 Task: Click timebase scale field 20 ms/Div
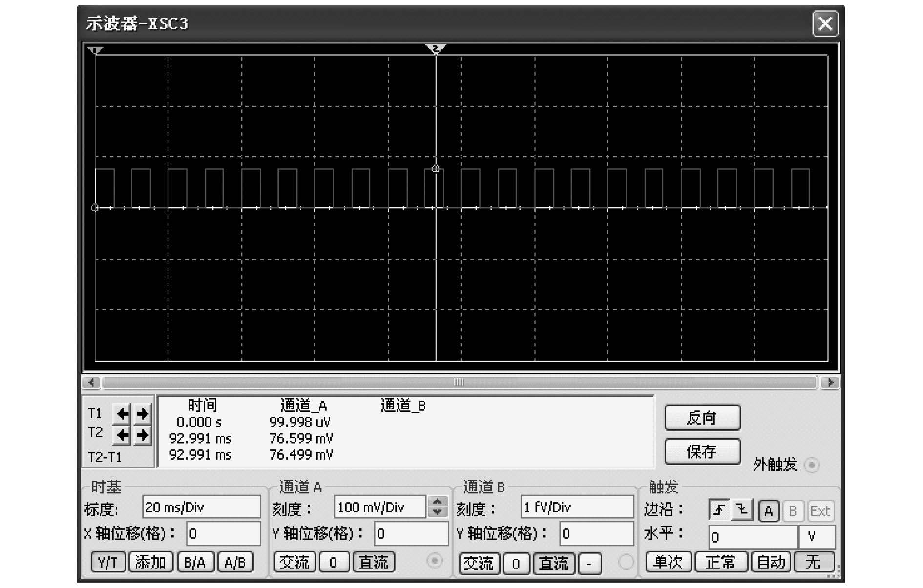point(201,507)
